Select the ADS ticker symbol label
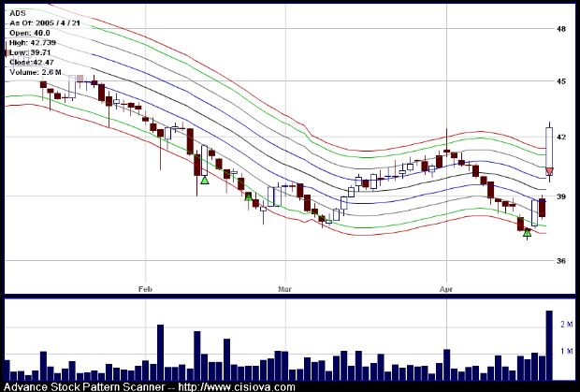 18,13
